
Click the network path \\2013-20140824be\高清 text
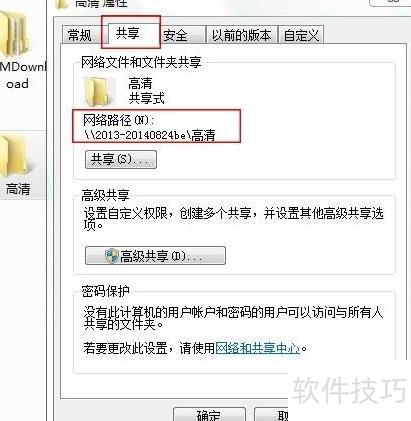(149, 135)
